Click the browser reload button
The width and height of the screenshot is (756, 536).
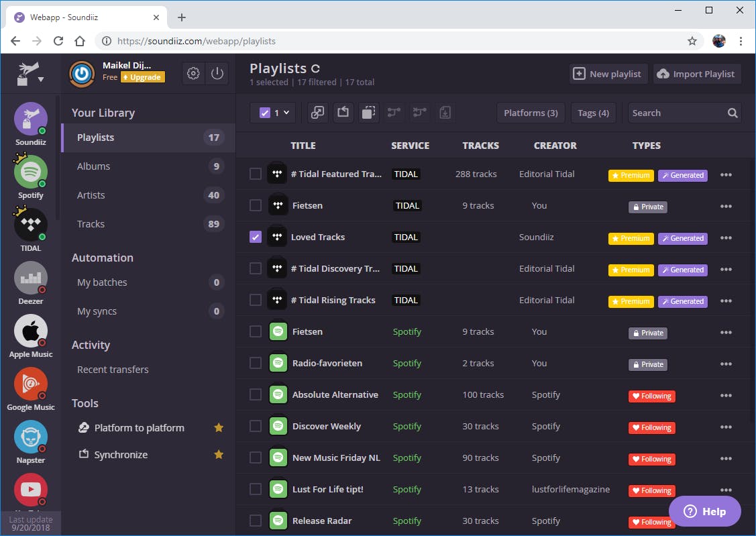tap(58, 41)
